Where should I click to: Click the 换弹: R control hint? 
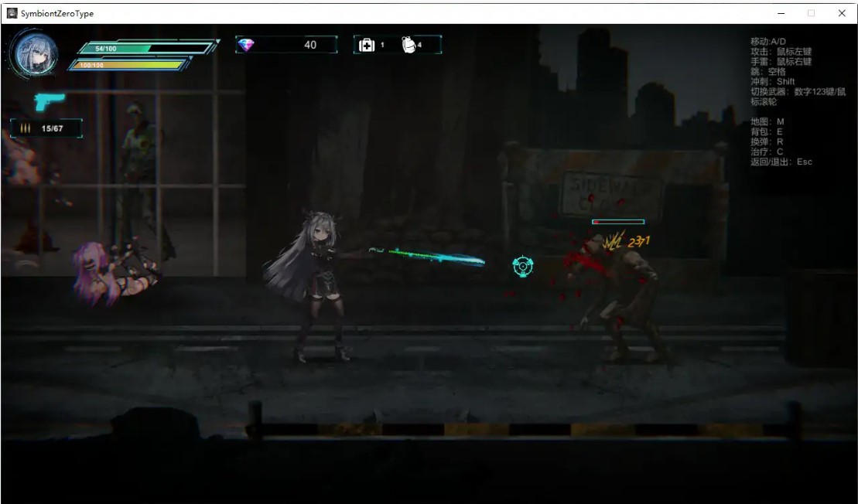coord(767,141)
